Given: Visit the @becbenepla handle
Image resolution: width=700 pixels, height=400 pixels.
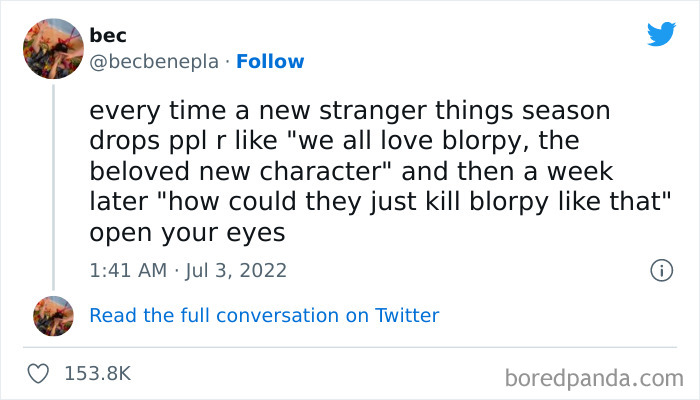Looking at the screenshot, I should [x=153, y=61].
